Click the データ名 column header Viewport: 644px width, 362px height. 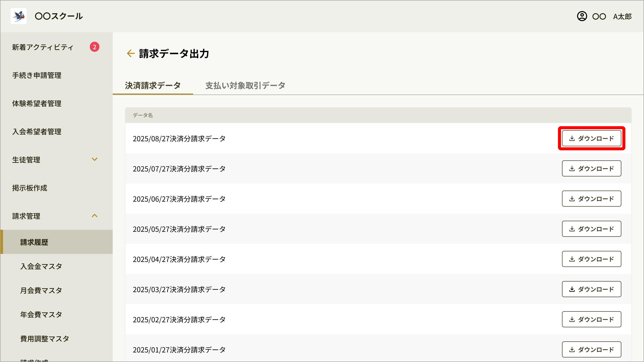tap(143, 115)
